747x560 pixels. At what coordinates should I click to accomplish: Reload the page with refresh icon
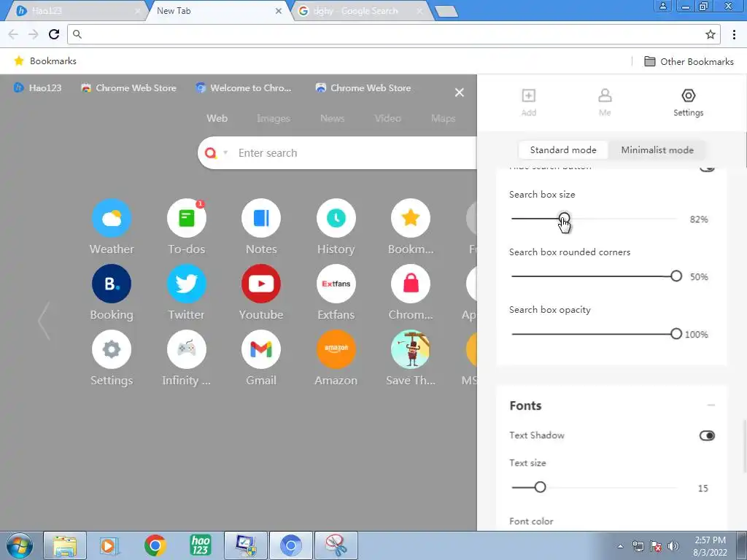54,34
